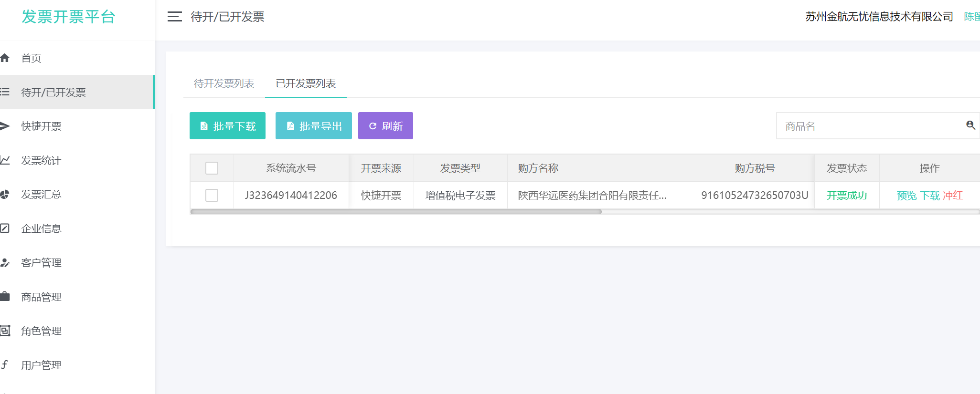980x394 pixels.
Task: Click the search magnifier icon
Action: 970,125
